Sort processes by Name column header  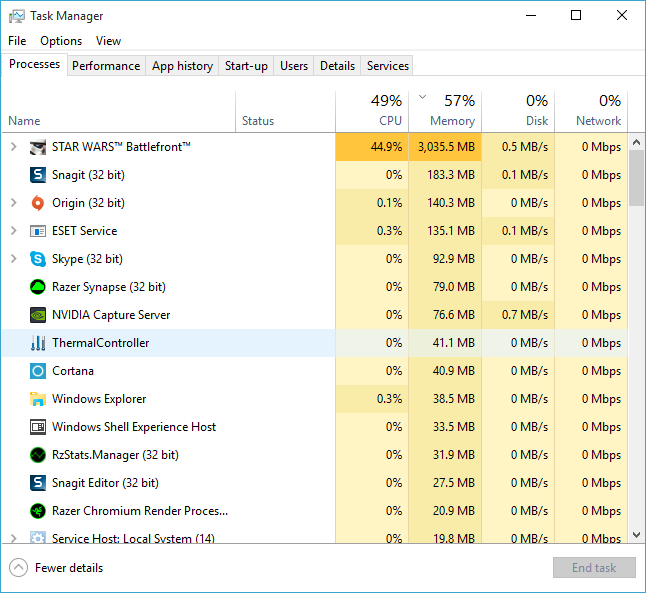point(119,112)
